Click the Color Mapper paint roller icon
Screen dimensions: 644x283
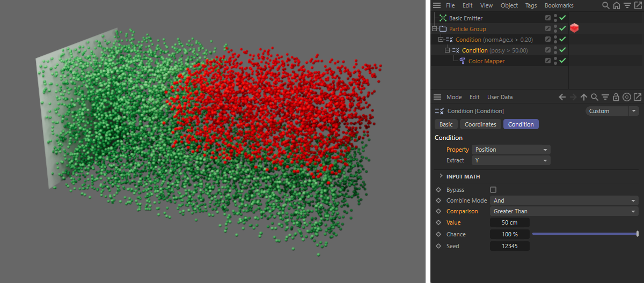(x=463, y=61)
